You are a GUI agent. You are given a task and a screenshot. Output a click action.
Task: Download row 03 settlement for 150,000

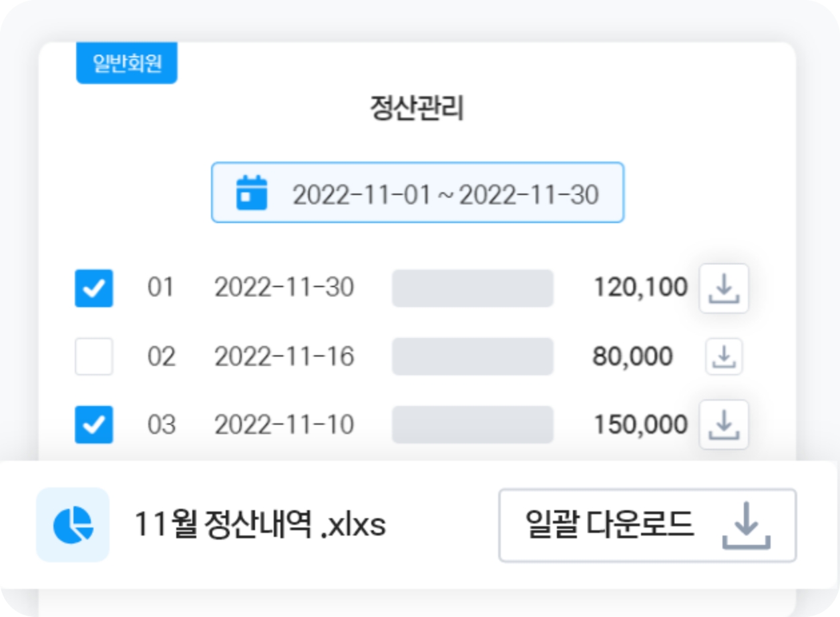point(724,425)
